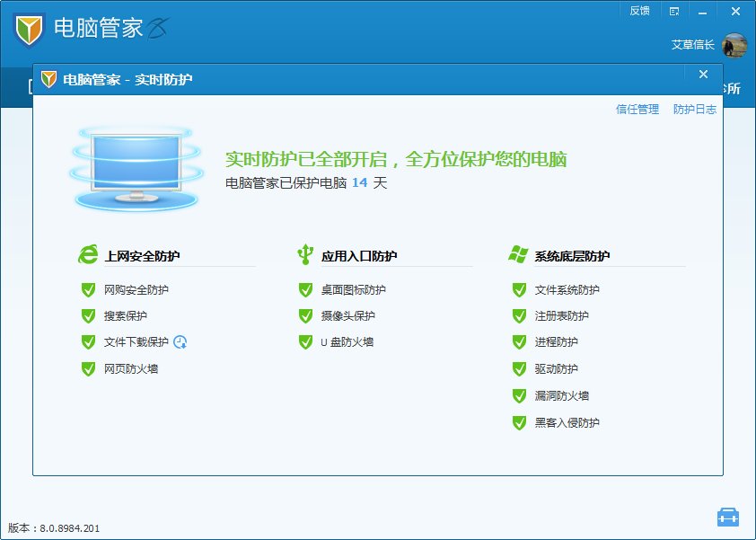The height and width of the screenshot is (540, 756).
Task: Click the green check beside 桌面图标防护
Action: click(x=305, y=289)
